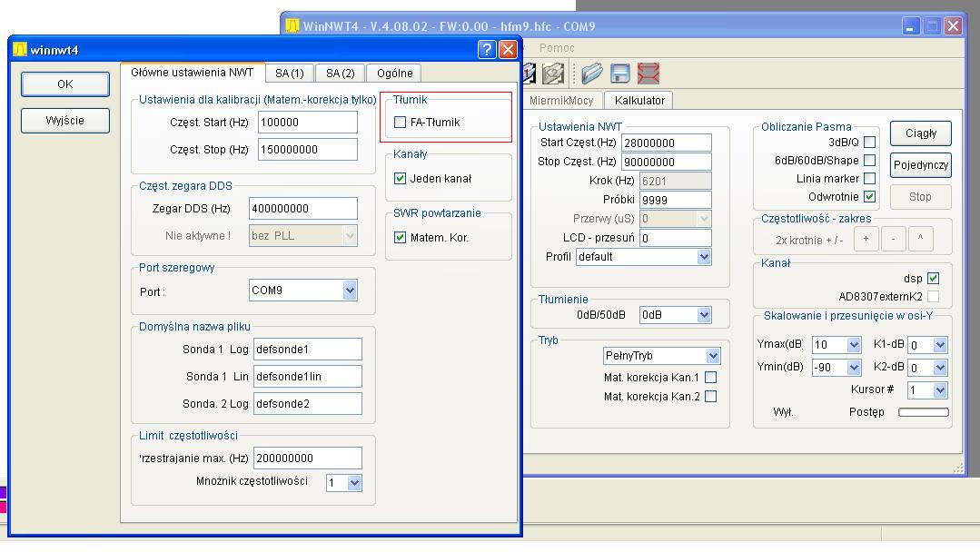Click the floppy disk save icon
Image resolution: width=980 pixels, height=552 pixels.
(620, 74)
